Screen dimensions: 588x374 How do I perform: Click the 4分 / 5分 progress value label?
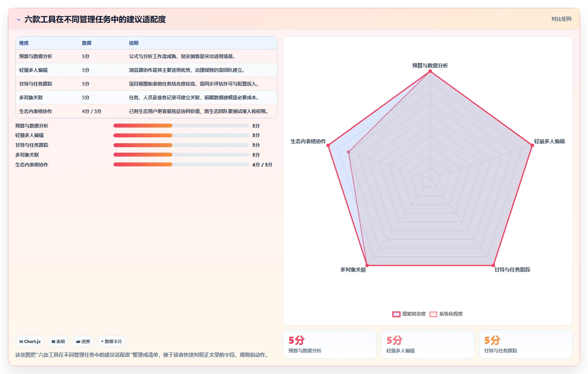point(262,165)
